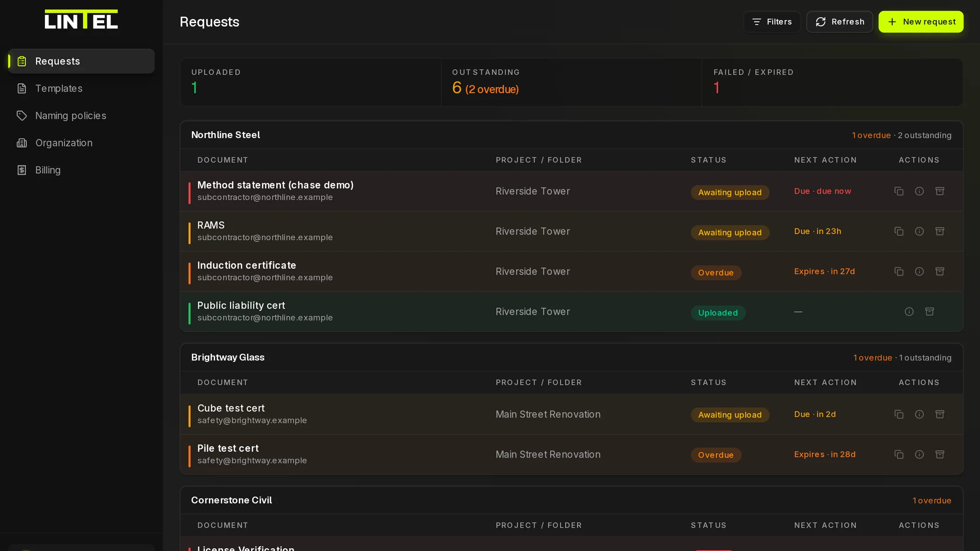Screen dimensions: 980x551
Task: Click the 'Due · in 2d' next action
Action: coord(815,414)
